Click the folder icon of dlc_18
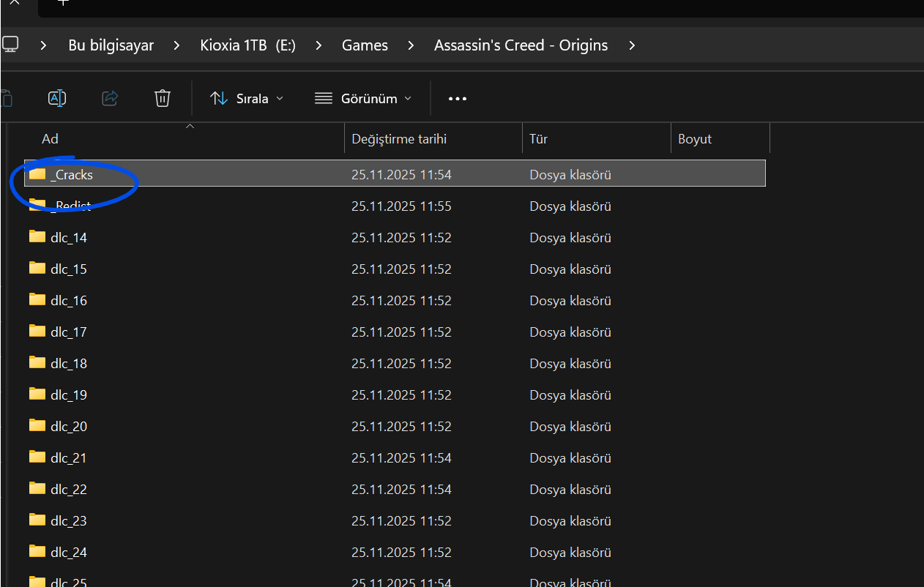The image size is (924, 587). (x=37, y=362)
